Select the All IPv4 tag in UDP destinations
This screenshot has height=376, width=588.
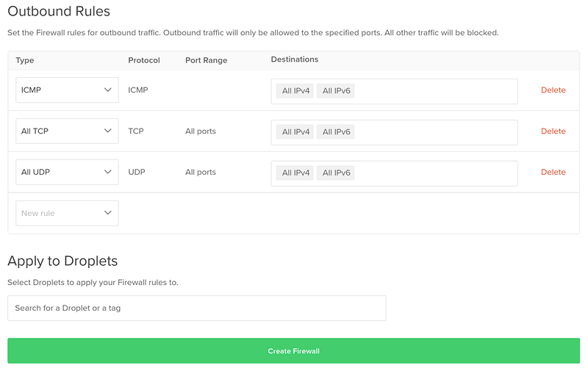295,173
